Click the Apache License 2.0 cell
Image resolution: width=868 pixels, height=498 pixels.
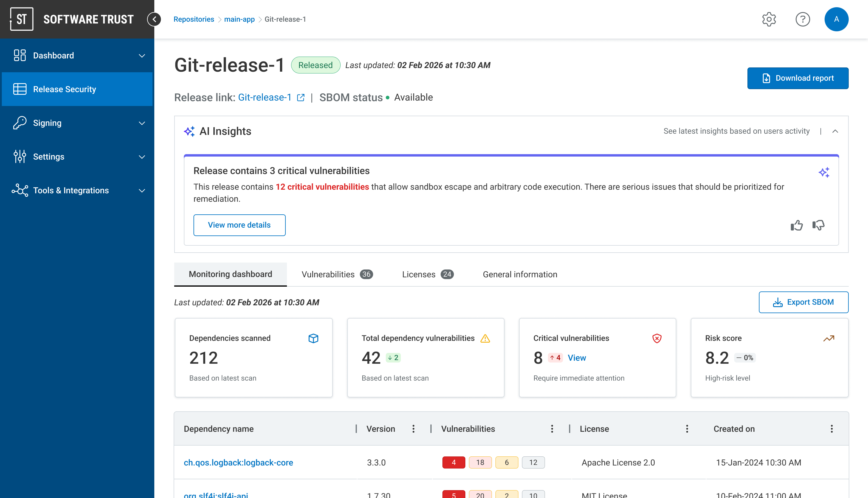(x=618, y=462)
